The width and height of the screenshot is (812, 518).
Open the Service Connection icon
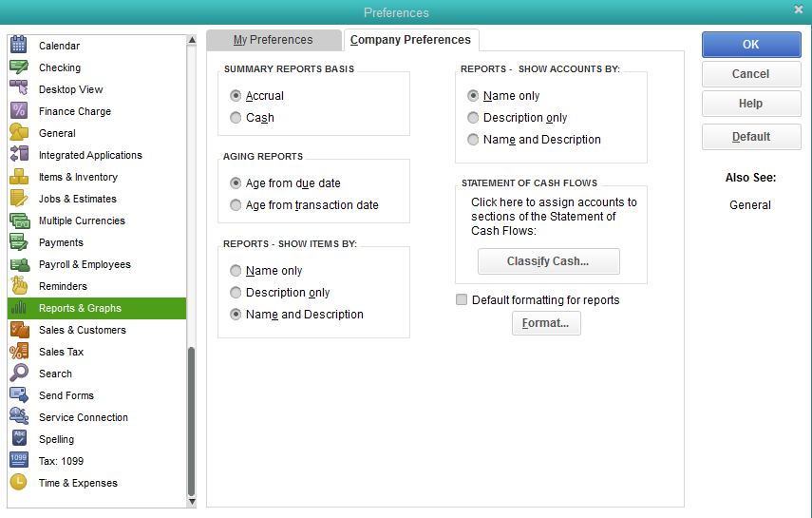coord(19,417)
